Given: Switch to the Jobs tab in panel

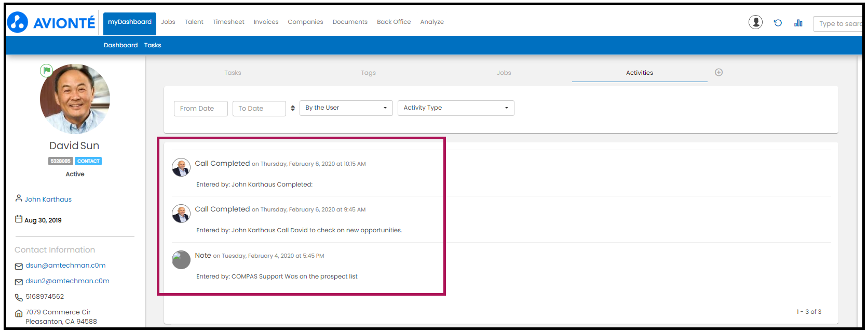Looking at the screenshot, I should click(x=504, y=73).
